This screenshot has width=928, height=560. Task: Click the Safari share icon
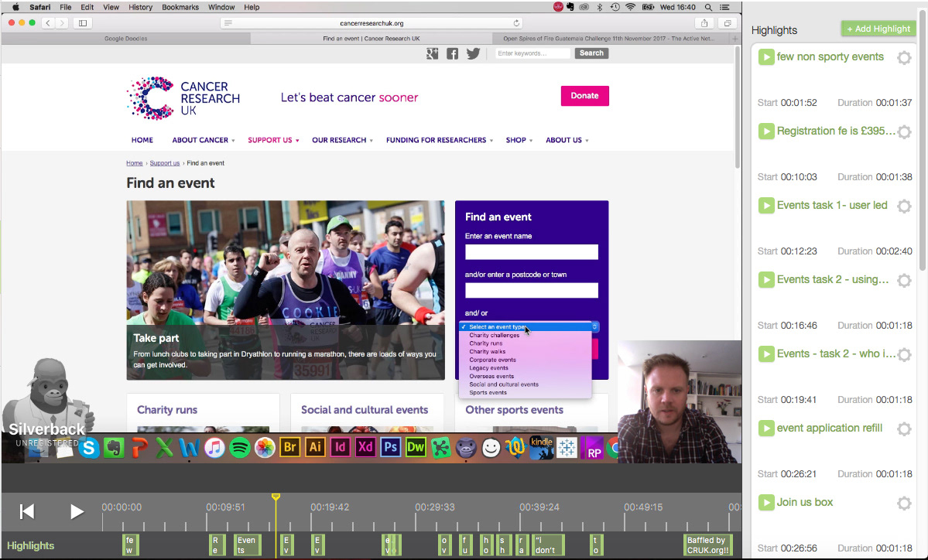(704, 23)
